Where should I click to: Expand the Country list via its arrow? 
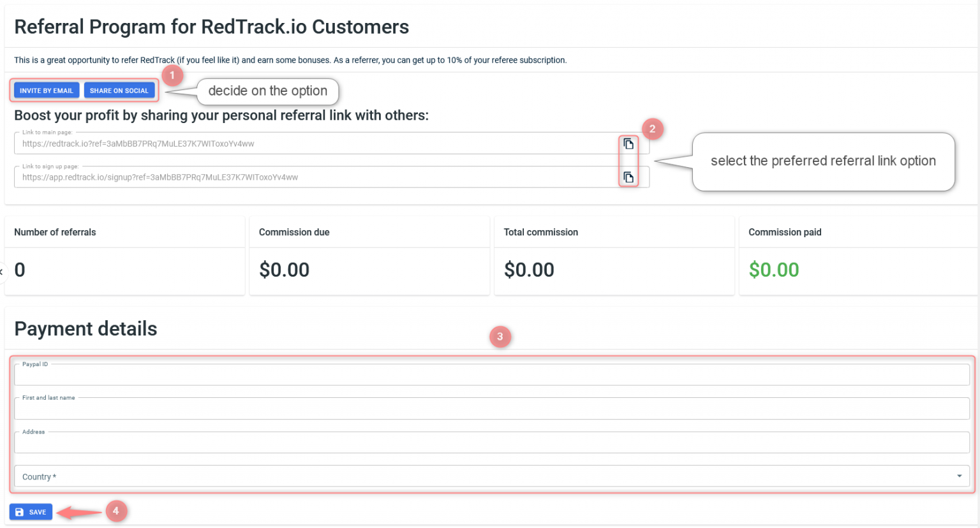point(959,476)
